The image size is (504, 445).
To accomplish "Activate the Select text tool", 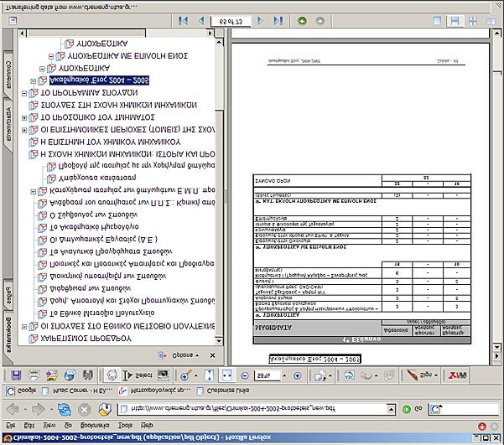I will tap(138, 375).
